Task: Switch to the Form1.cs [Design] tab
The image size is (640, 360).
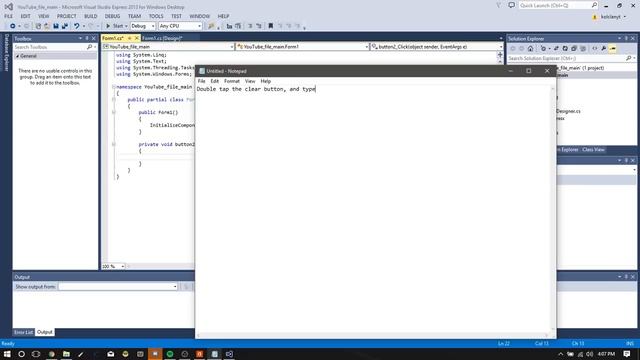Action: [x=162, y=38]
